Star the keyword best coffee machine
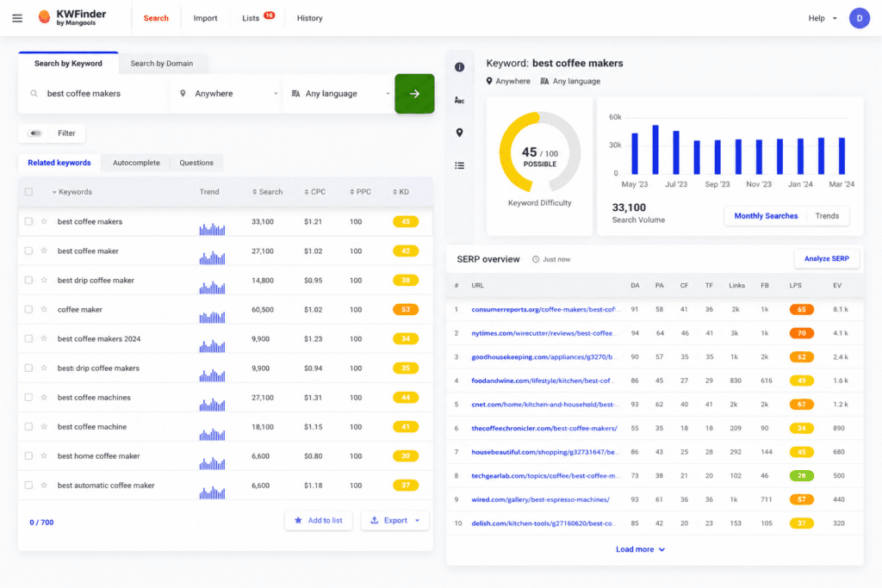 click(44, 426)
